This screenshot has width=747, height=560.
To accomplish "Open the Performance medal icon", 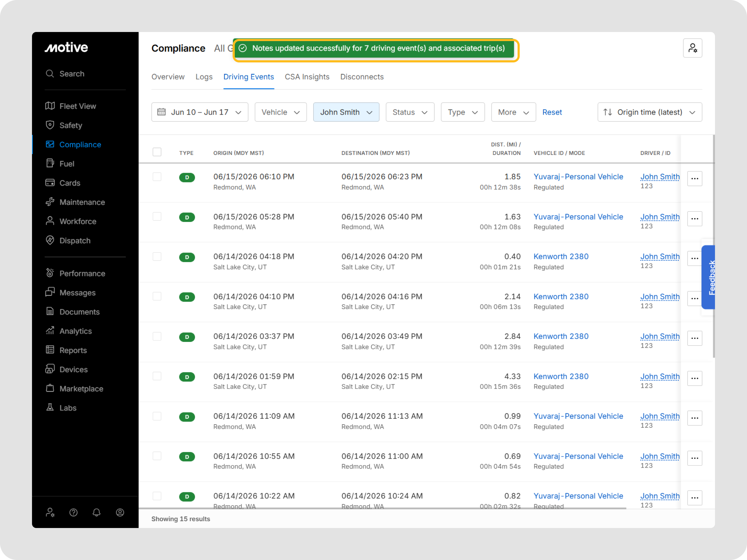I will click(x=50, y=273).
